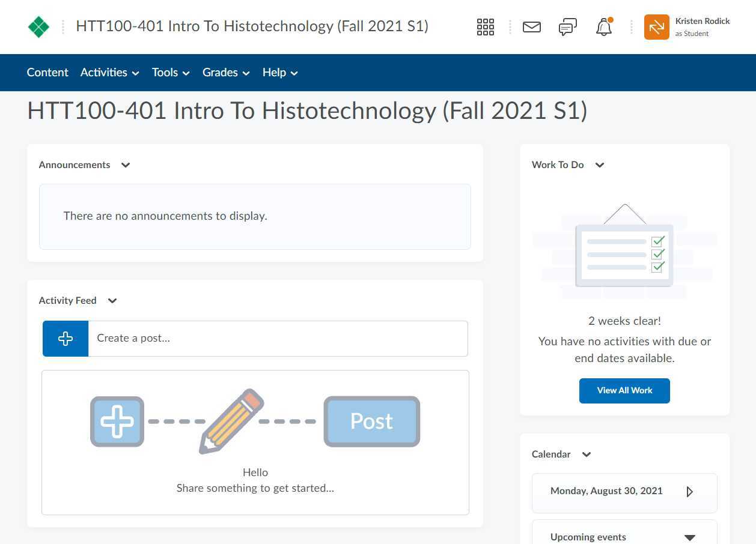Open the Activities navigation menu
756x544 pixels.
tap(109, 73)
